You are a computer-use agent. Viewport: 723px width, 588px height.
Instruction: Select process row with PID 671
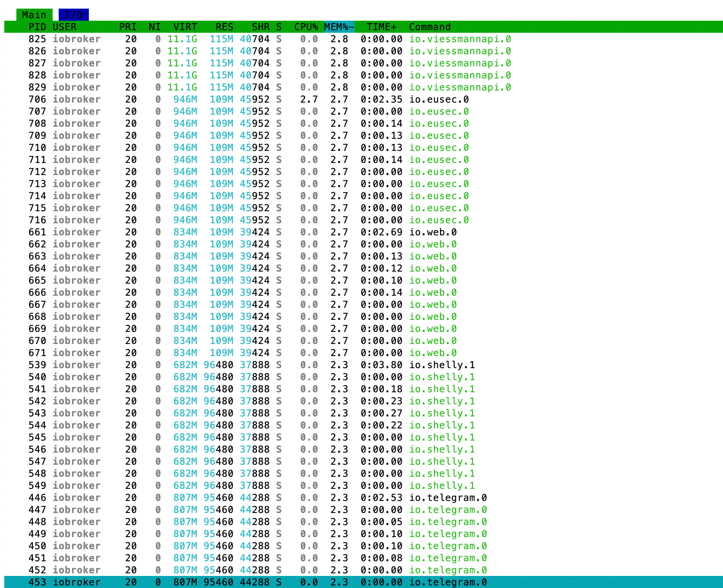click(x=363, y=353)
